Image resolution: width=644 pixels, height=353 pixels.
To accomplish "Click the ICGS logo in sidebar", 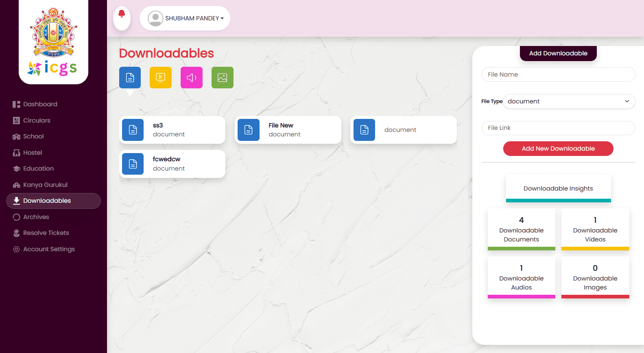I will (53, 42).
